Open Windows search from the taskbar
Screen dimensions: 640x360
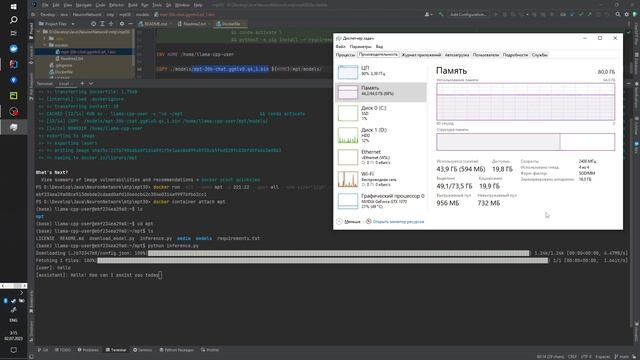(13, 20)
